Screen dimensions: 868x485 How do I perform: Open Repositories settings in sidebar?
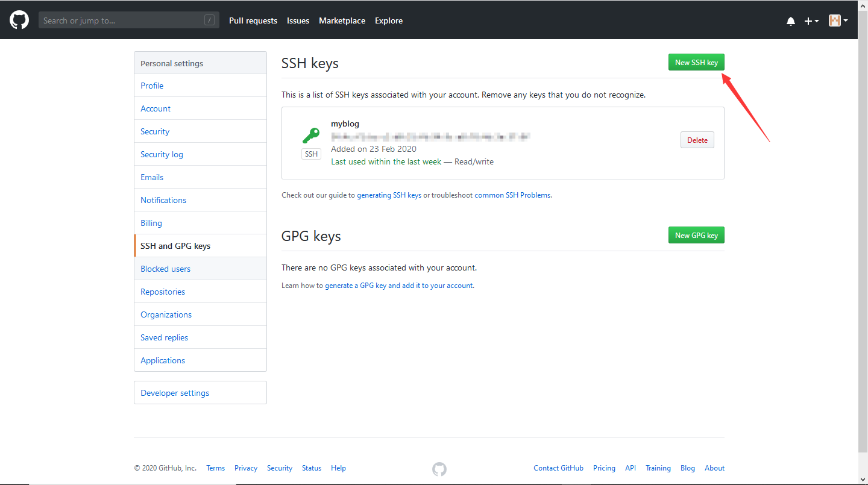pyautogui.click(x=200, y=292)
